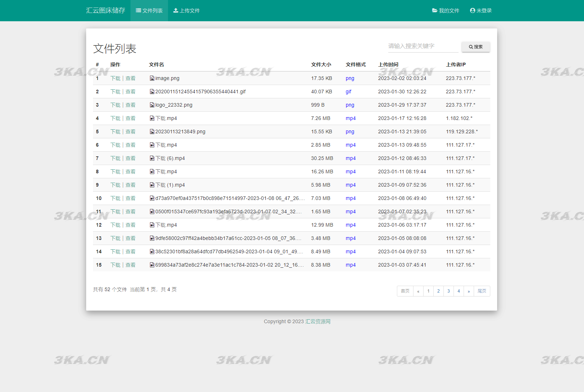The height and width of the screenshot is (392, 584).
Task: Click the video icon beside 下载 (1).mp4
Action: point(152,185)
